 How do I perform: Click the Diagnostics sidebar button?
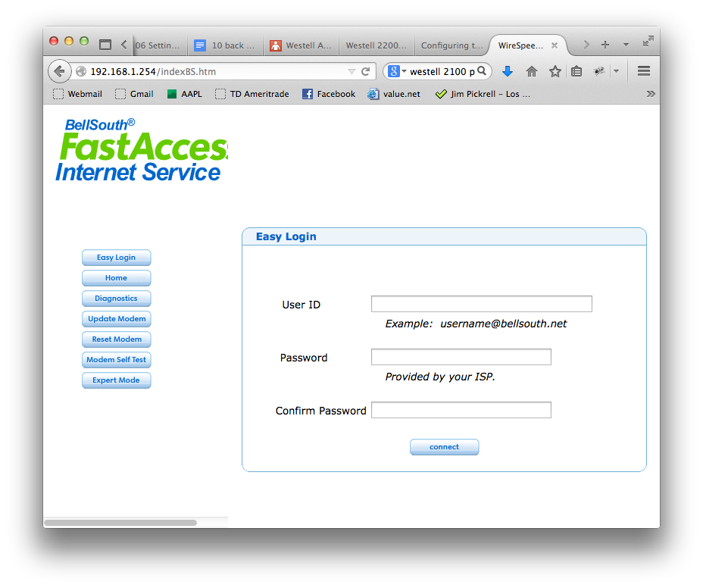click(116, 299)
